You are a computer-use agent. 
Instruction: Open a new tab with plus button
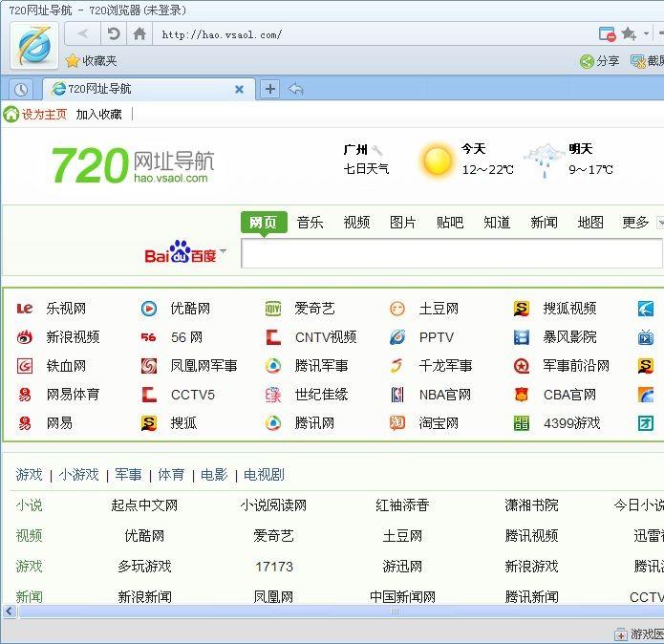270,89
